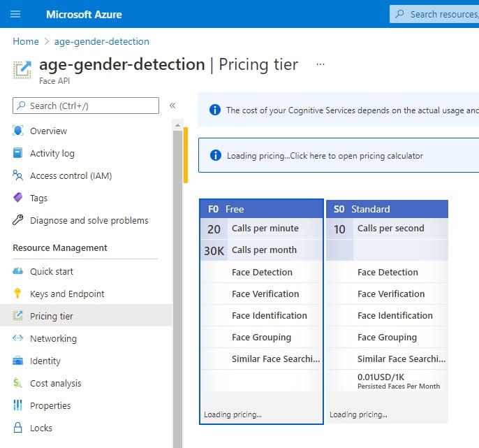
Task: Open the ellipsis more options menu
Action: (320, 64)
